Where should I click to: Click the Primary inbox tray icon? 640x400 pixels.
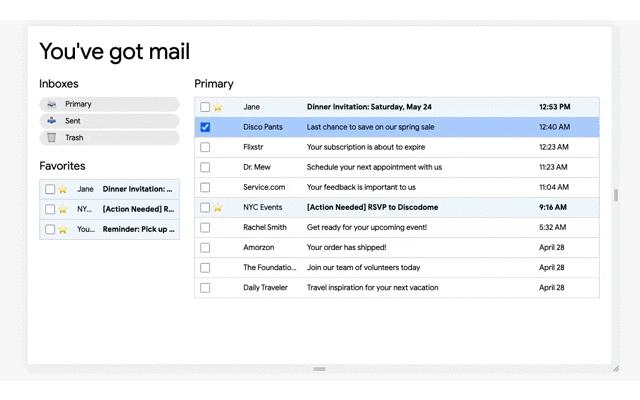[x=52, y=104]
